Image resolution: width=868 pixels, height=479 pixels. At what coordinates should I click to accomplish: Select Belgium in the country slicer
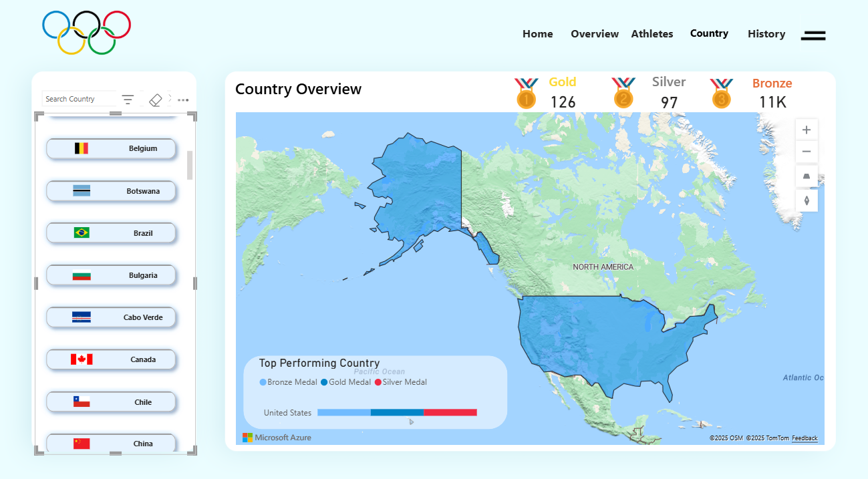pyautogui.click(x=111, y=148)
